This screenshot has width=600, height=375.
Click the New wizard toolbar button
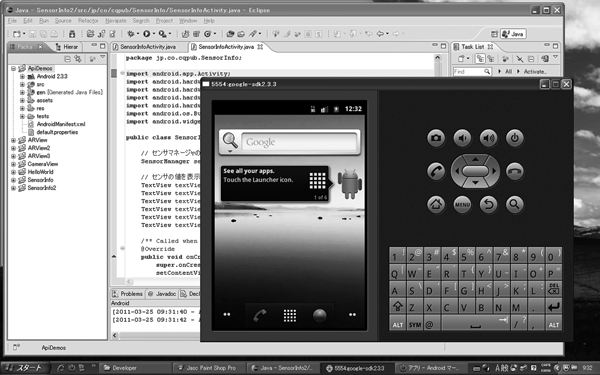[x=16, y=34]
